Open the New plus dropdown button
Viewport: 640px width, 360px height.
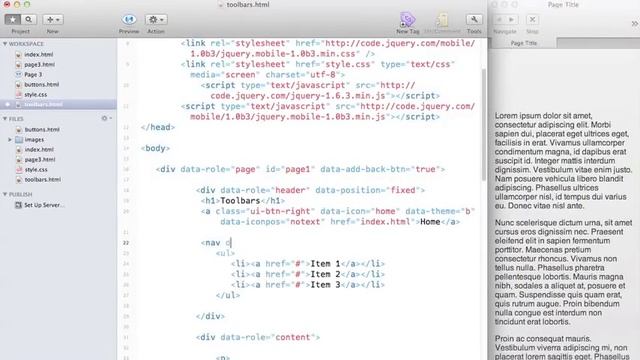click(x=53, y=19)
